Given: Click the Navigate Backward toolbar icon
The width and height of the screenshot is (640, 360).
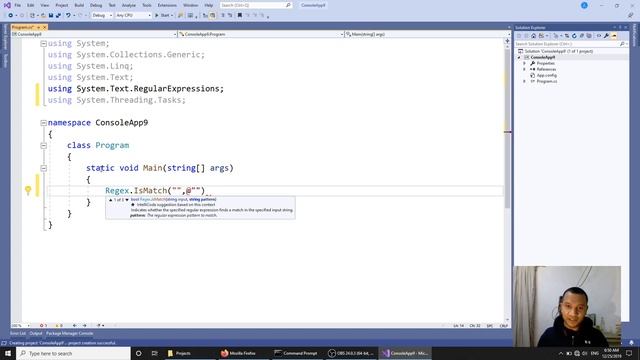Looking at the screenshot, I should [10, 16].
